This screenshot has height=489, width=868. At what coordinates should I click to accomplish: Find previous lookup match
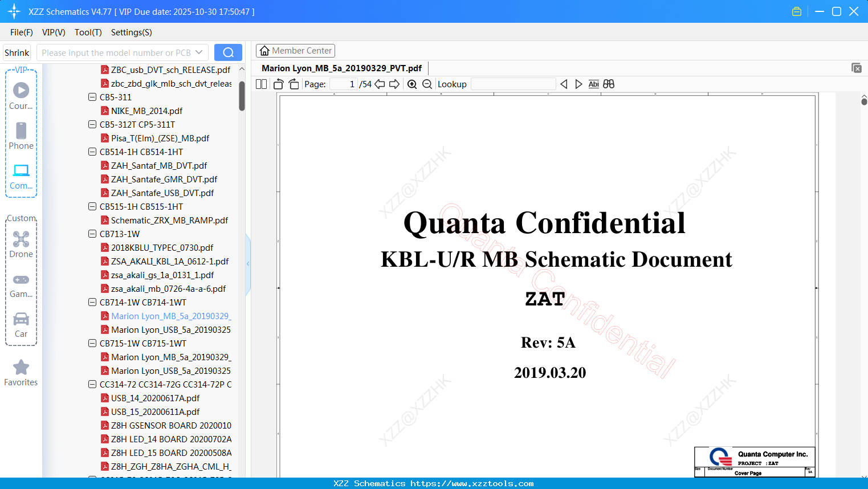pyautogui.click(x=564, y=84)
